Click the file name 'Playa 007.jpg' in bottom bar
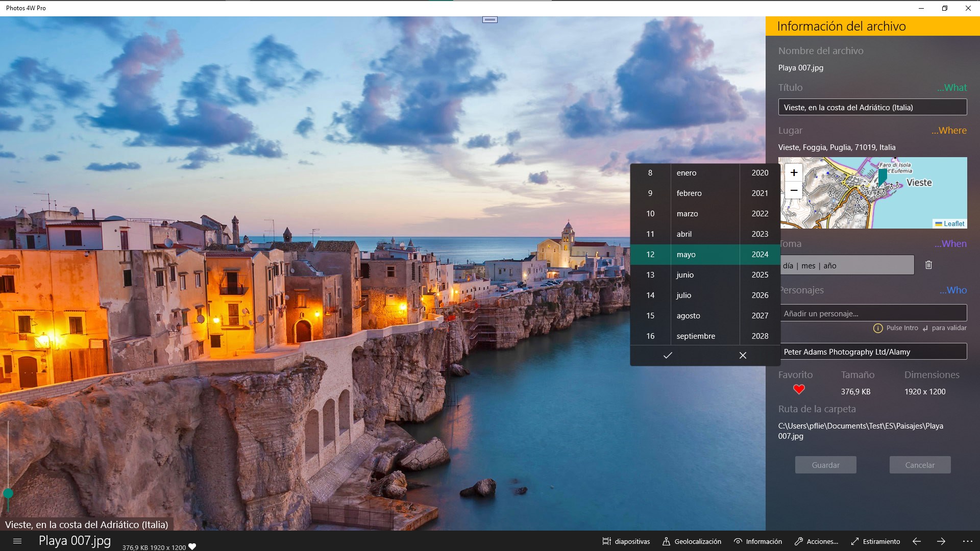Image resolution: width=980 pixels, height=551 pixels. [75, 540]
